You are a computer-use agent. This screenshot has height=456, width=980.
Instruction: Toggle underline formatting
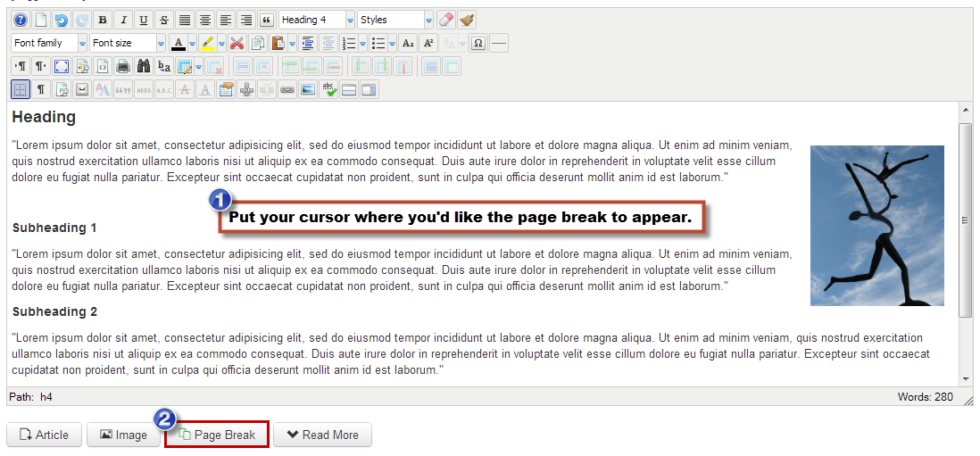144,20
